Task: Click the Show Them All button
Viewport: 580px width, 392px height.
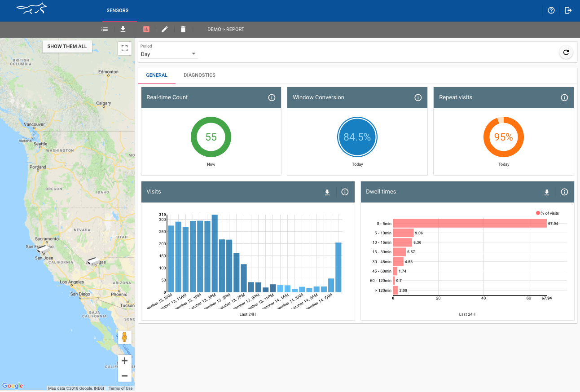Action: (67, 46)
